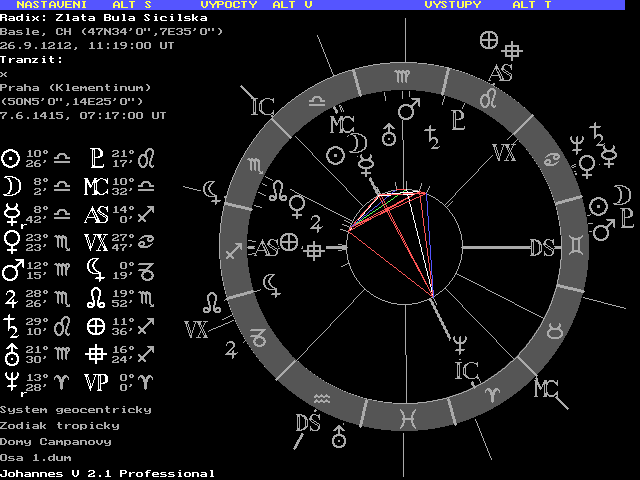Select the Virgo sign on the zodiac ring
The height and width of the screenshot is (480, 640).
pyautogui.click(x=401, y=77)
